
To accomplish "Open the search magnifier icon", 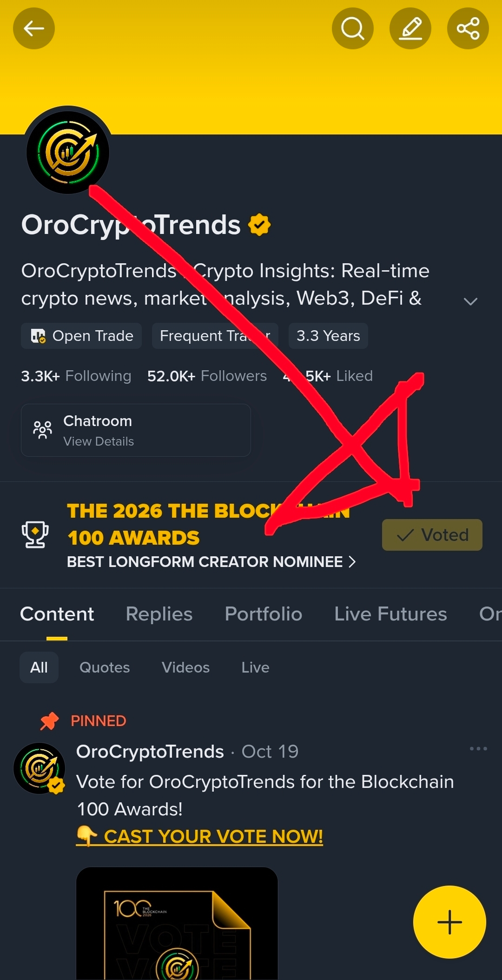I will 353,28.
